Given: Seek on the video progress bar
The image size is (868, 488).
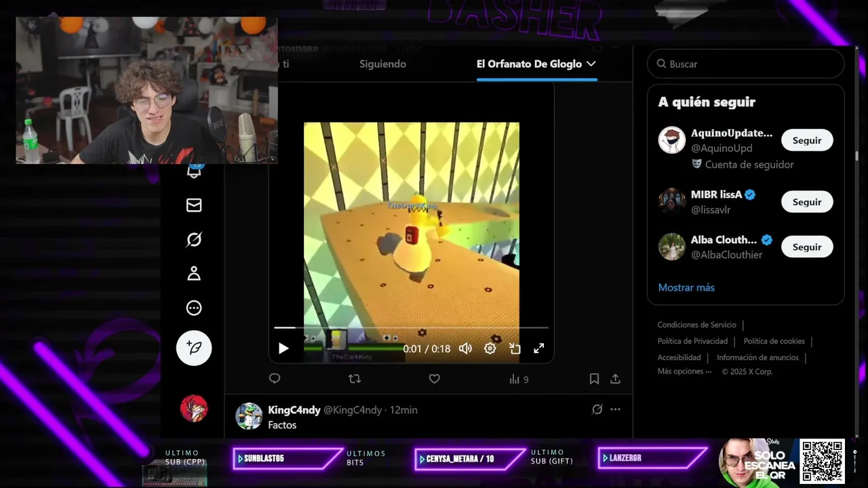Looking at the screenshot, I should pyautogui.click(x=411, y=327).
